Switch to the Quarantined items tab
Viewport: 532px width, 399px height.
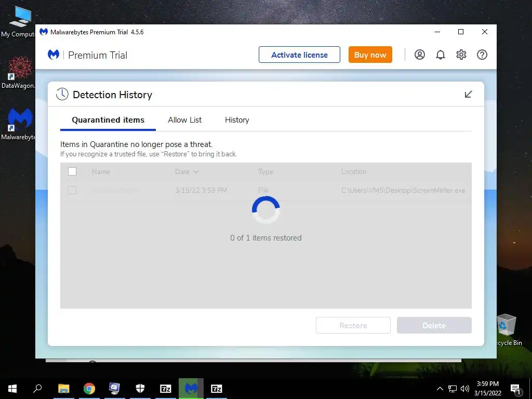click(108, 120)
